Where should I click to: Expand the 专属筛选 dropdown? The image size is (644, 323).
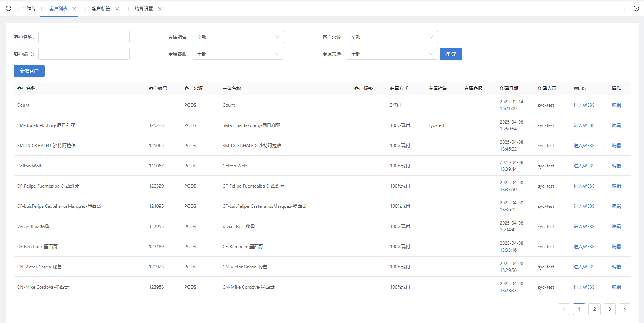point(392,54)
